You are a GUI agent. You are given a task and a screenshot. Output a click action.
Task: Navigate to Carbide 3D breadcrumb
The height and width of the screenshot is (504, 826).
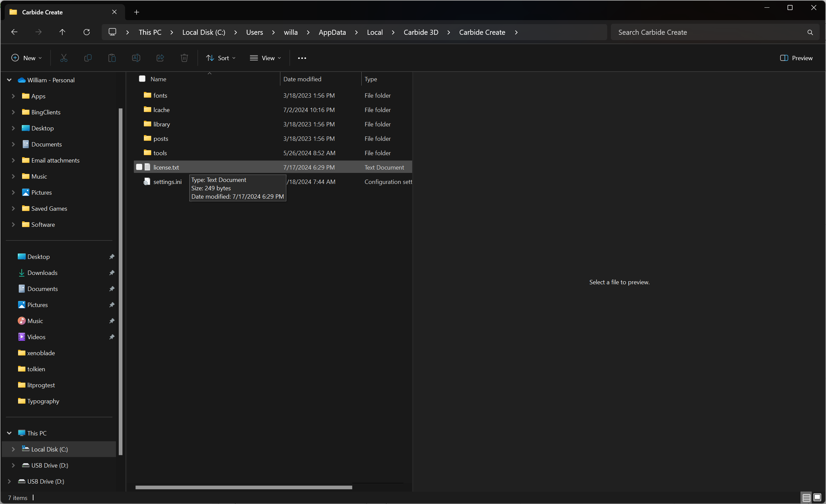tap(421, 32)
